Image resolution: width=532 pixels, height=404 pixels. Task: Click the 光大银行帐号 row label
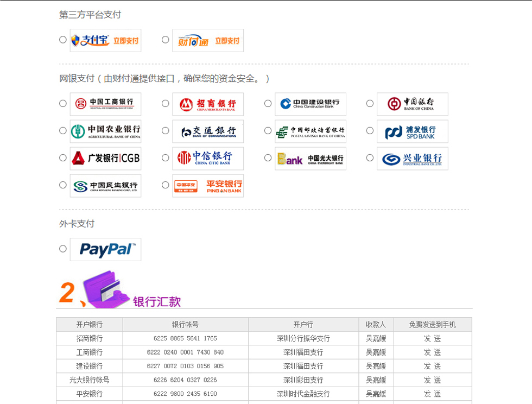click(x=89, y=380)
